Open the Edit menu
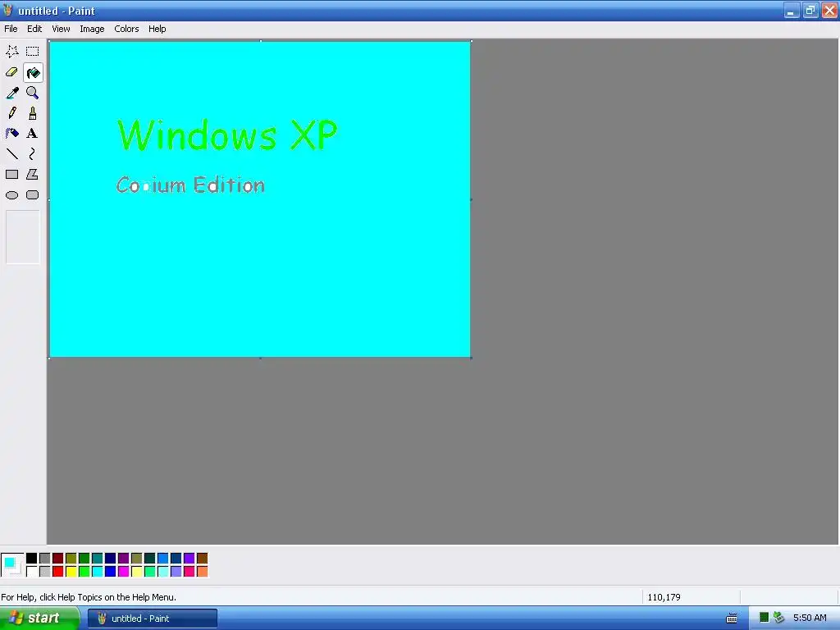The height and width of the screenshot is (630, 840). [x=34, y=29]
